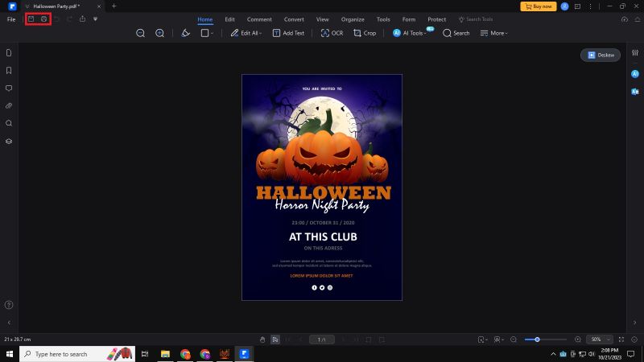This screenshot has height=362, width=644.
Task: Expand right sidebar with bottom arrow
Action: click(x=634, y=323)
